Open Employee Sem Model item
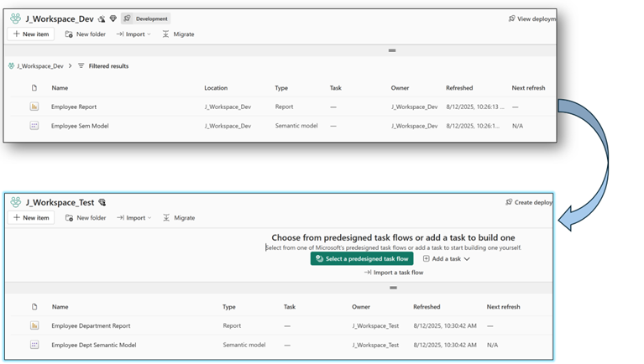 coord(80,126)
